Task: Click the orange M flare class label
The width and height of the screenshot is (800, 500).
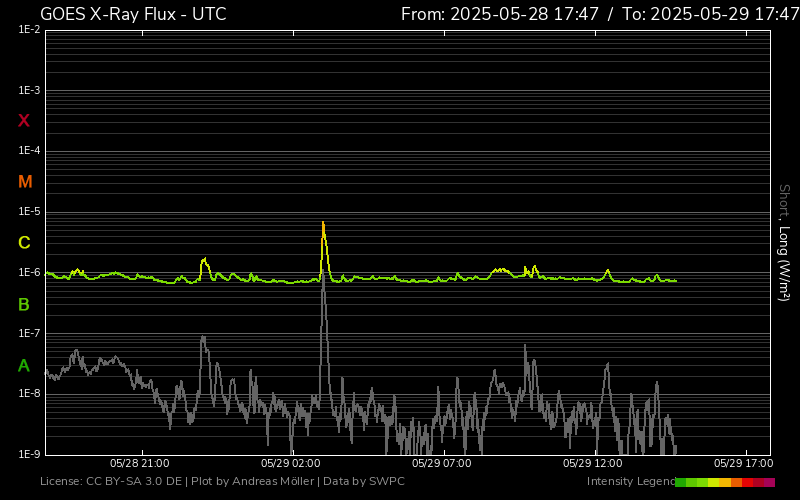Action: (x=25, y=182)
